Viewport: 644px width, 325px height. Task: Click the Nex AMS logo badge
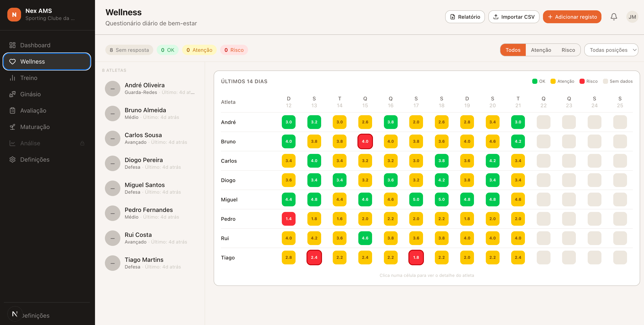pos(14,14)
